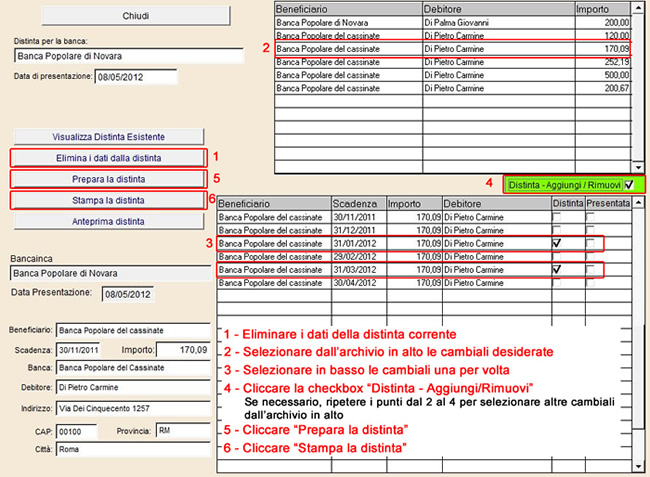Image resolution: width=650 pixels, height=477 pixels.
Task: Click Beneficiario header in bottom table
Action: pos(274,203)
